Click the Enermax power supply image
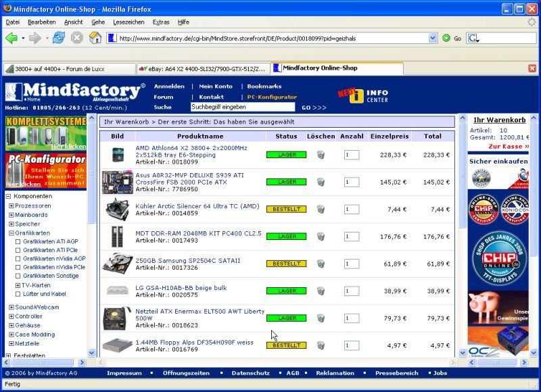The image size is (541, 392). coord(117,318)
